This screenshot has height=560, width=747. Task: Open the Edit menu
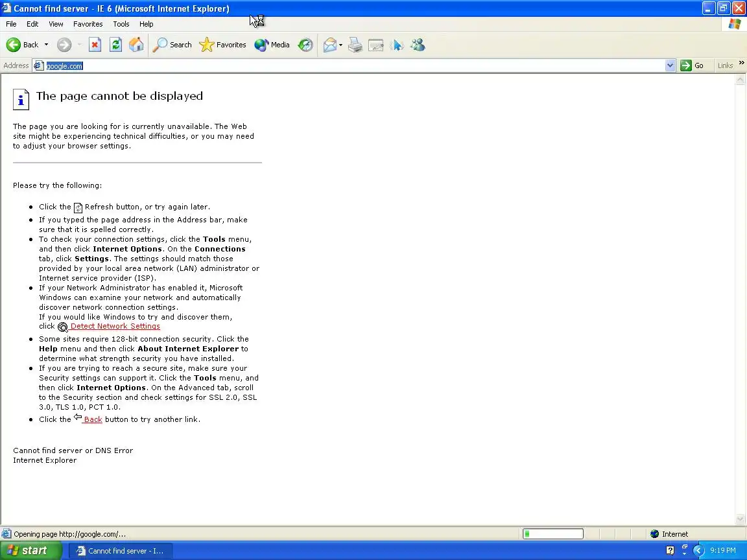pyautogui.click(x=32, y=24)
